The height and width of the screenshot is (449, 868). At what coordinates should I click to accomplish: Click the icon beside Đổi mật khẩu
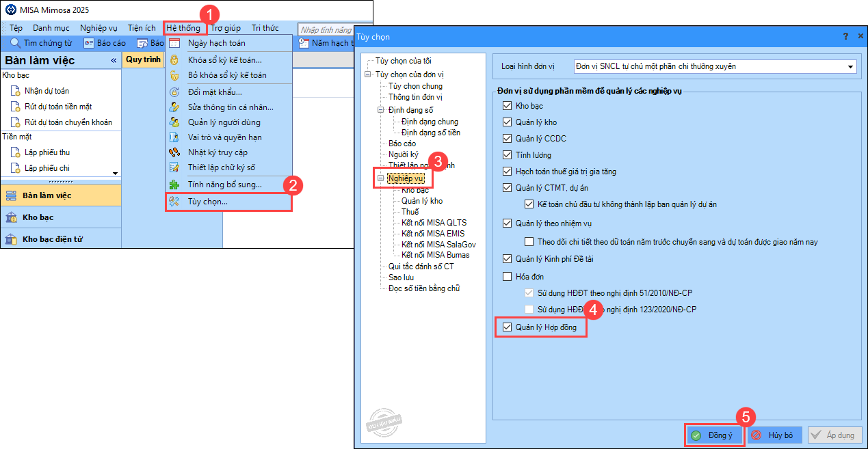click(x=174, y=92)
